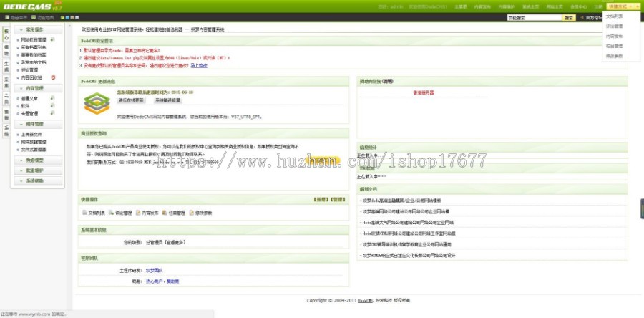The image size is (644, 318).
Task: Collapse the 常用操作 menu group
Action: click(38, 29)
